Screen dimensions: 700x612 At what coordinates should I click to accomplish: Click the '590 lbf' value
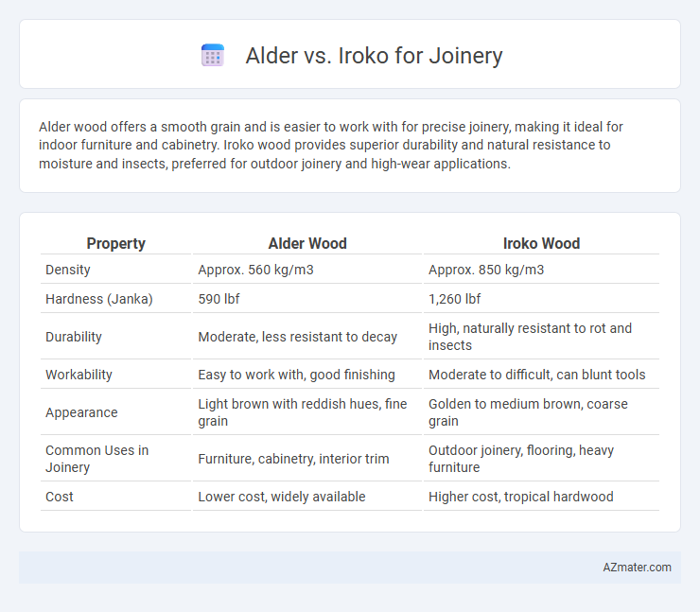click(219, 299)
